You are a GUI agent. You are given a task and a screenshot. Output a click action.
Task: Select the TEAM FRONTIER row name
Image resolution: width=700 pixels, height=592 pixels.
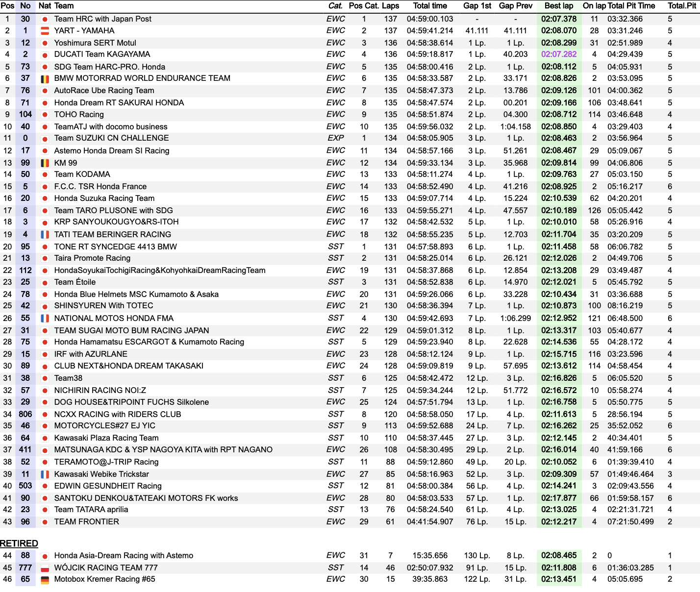pyautogui.click(x=86, y=522)
